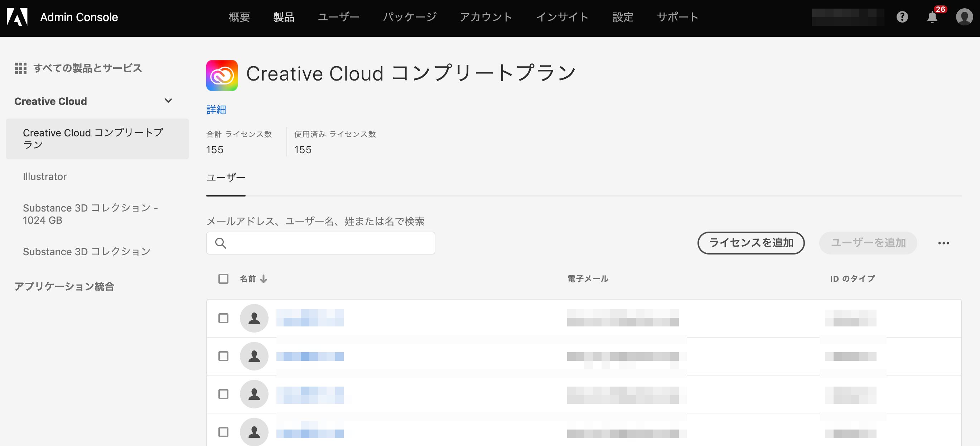Click the third user's name link
Screen dimensions: 980x446
pos(310,395)
